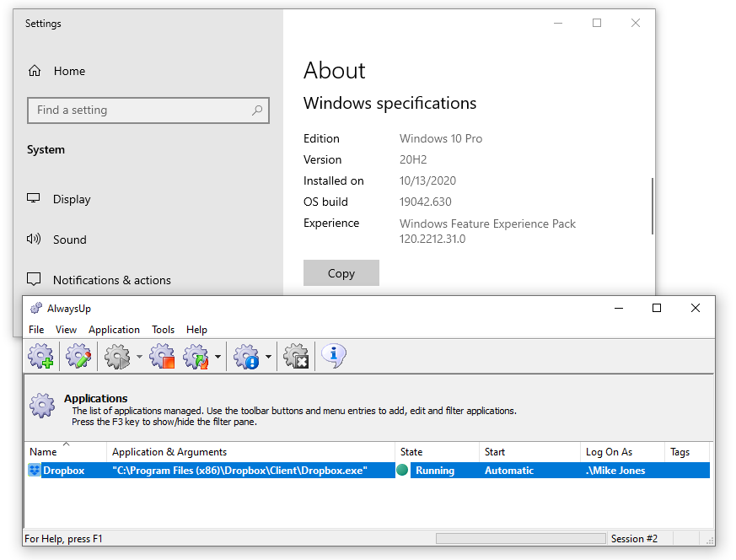
Task: Click the large Applications gear icon
Action: pyautogui.click(x=42, y=406)
